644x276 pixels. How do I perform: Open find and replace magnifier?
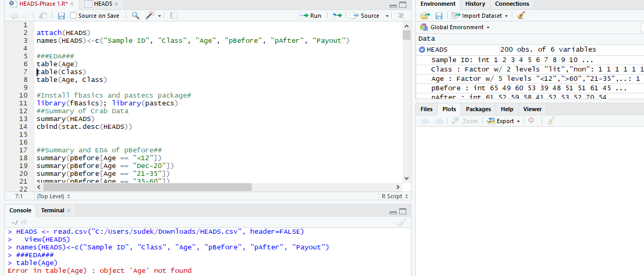coord(135,16)
